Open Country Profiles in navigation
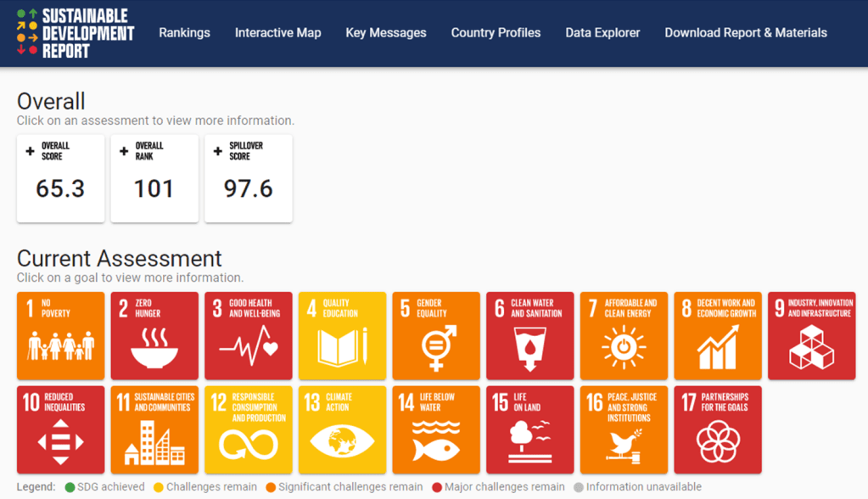 [496, 33]
